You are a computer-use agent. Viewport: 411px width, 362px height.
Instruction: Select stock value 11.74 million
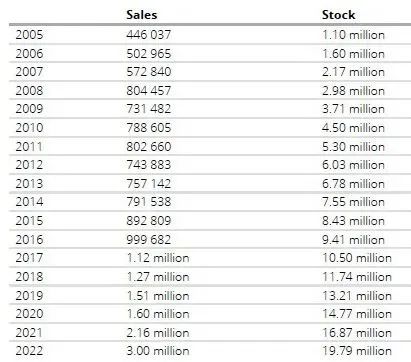pyautogui.click(x=357, y=277)
